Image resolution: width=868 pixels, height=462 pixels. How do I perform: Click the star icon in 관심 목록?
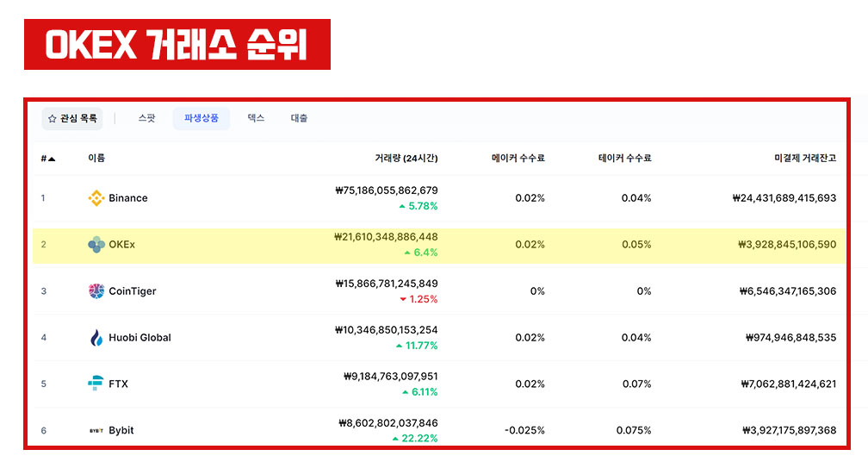tap(52, 119)
